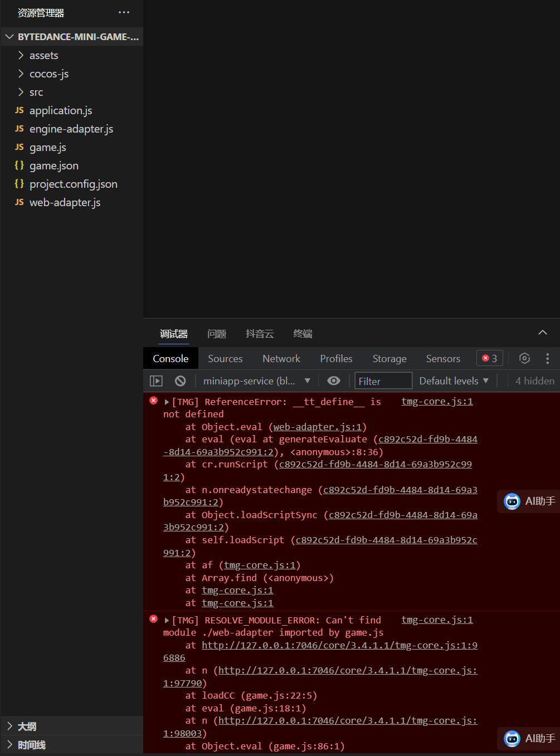Click the JS icon beside web-adapter.js
The image size is (560, 756).
[20, 202]
